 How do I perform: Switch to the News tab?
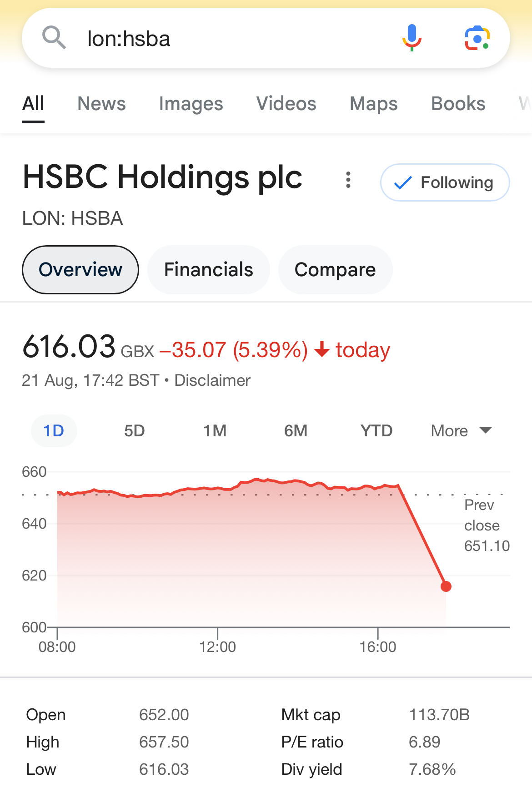[101, 104]
